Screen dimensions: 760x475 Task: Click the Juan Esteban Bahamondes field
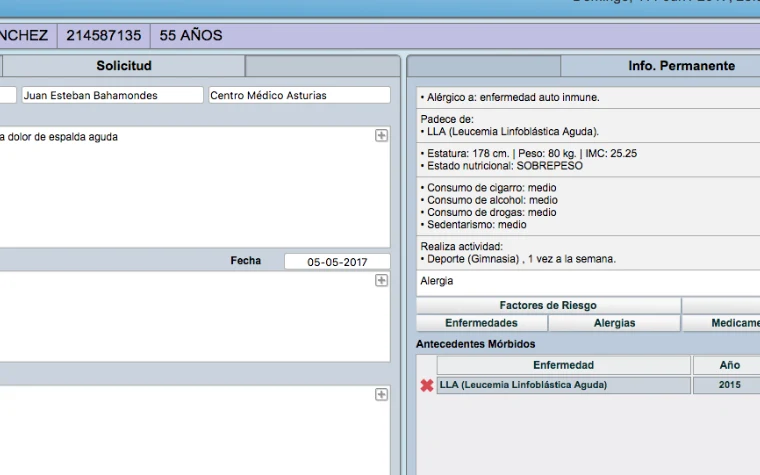112,95
